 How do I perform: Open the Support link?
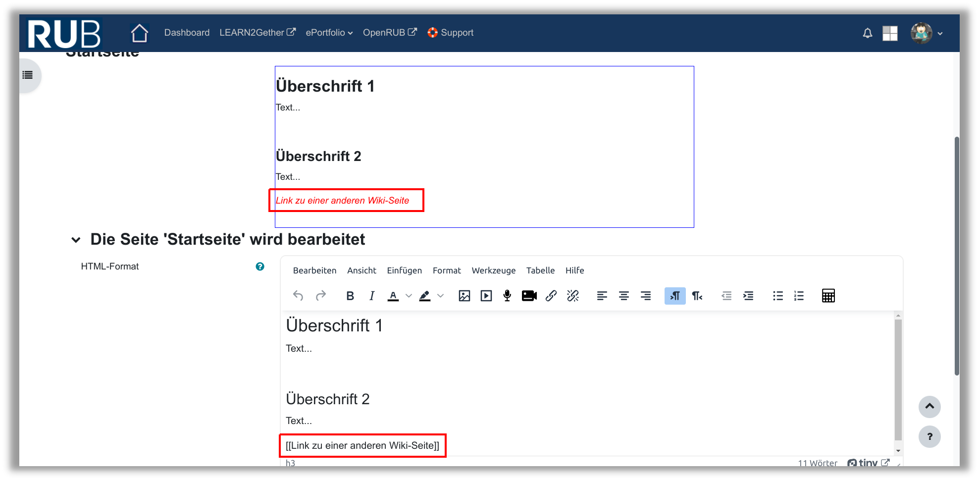(451, 33)
